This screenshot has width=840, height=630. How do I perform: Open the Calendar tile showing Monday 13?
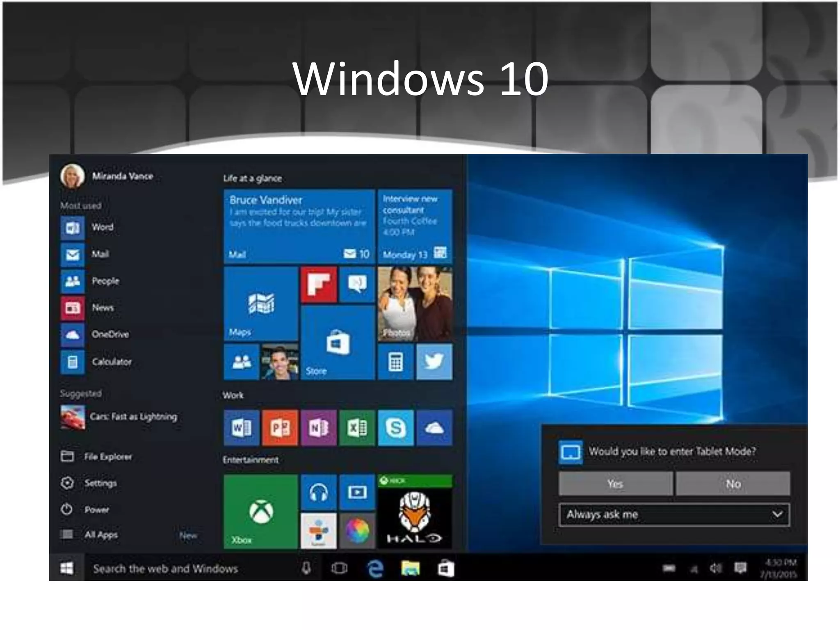pyautogui.click(x=415, y=226)
